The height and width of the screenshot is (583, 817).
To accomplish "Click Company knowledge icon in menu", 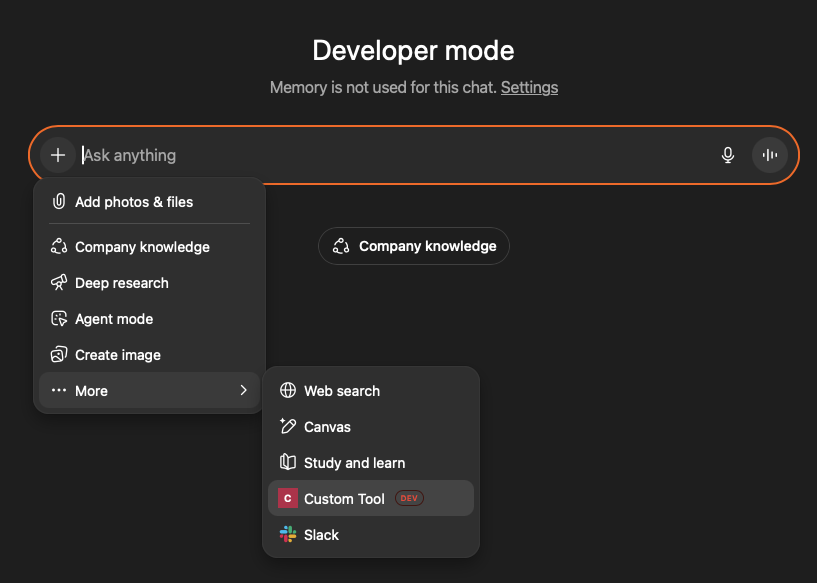I will point(59,246).
